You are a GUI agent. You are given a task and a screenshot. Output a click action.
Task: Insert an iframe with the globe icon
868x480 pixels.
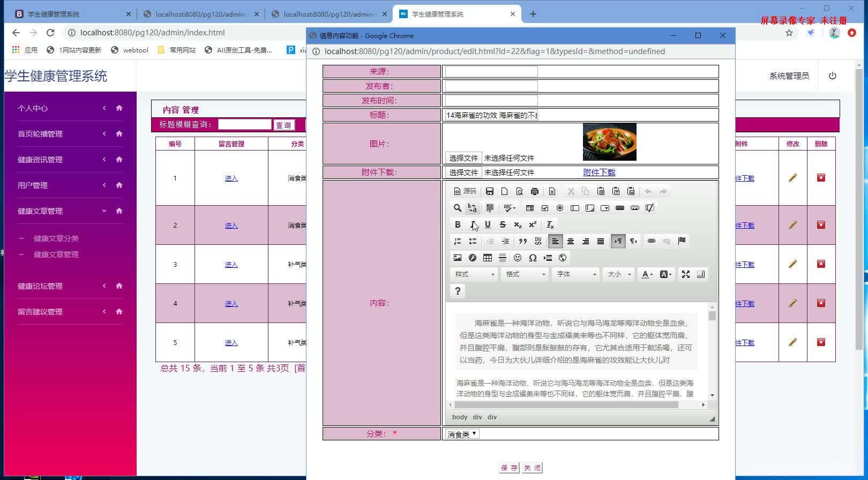[x=563, y=258]
